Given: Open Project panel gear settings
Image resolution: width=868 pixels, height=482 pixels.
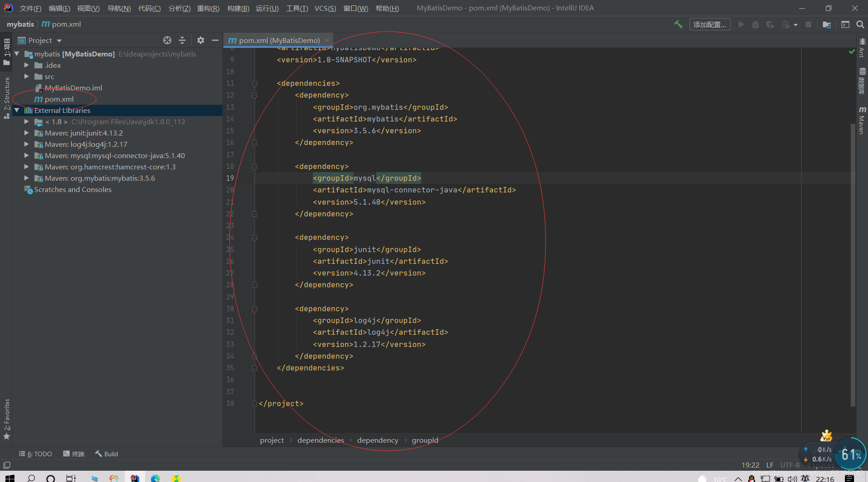Looking at the screenshot, I should pos(201,40).
